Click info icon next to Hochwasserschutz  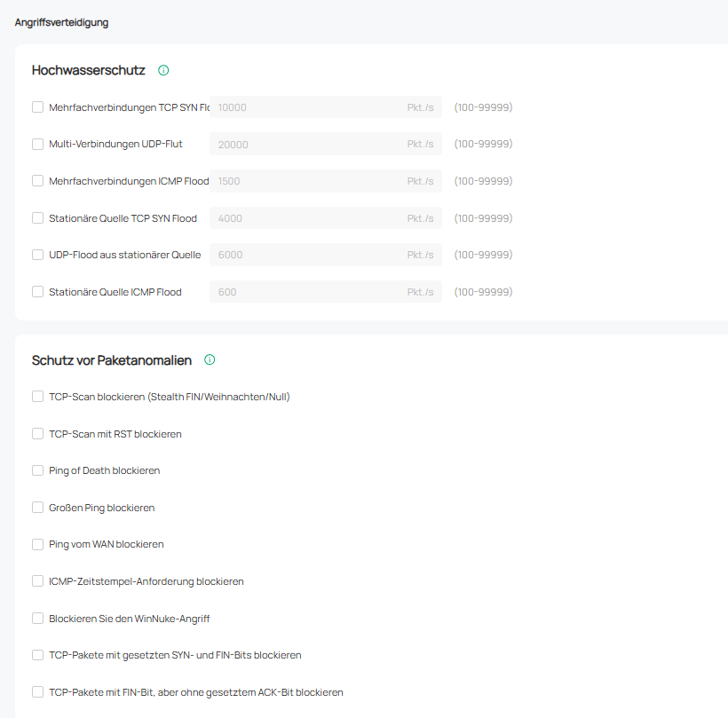click(x=163, y=70)
